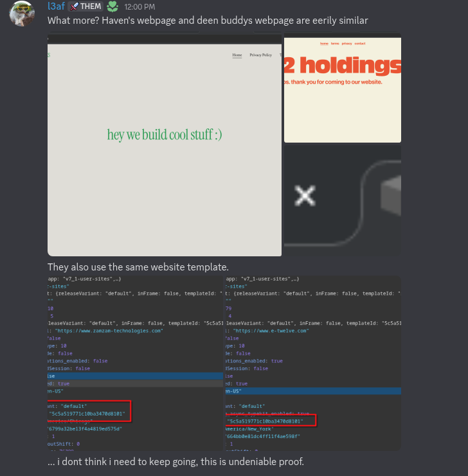Click left red-boxed template ID
Viewport: 468px width, 476px height.
tap(87, 414)
